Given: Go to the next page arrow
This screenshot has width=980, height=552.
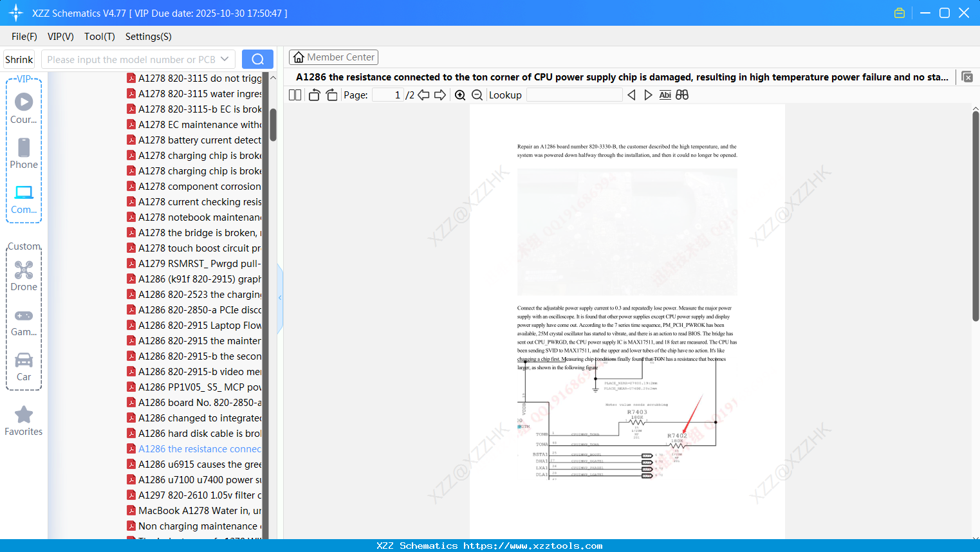Looking at the screenshot, I should click(x=440, y=95).
